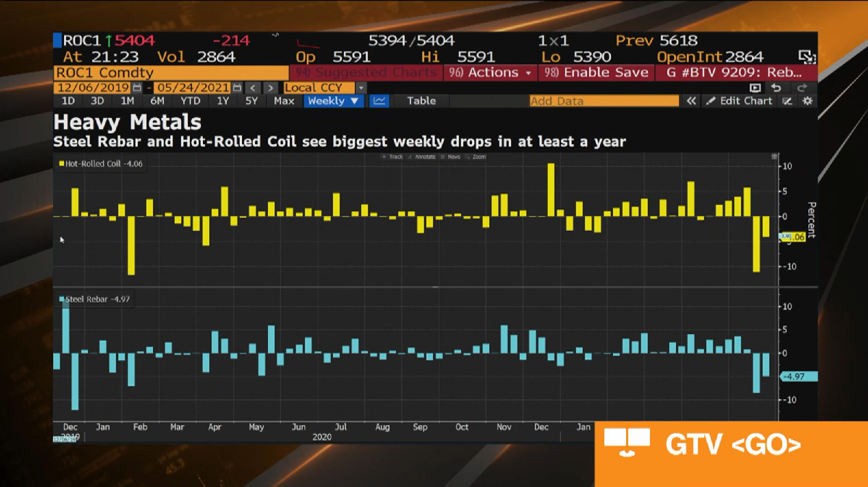
Task: Toggle the Zoom chart option
Action: (x=476, y=157)
